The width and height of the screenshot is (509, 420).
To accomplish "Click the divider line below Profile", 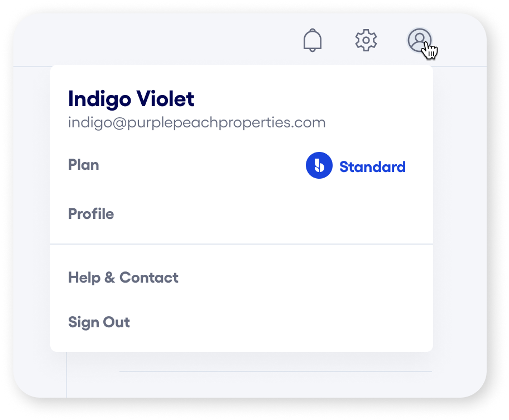I will [241, 244].
